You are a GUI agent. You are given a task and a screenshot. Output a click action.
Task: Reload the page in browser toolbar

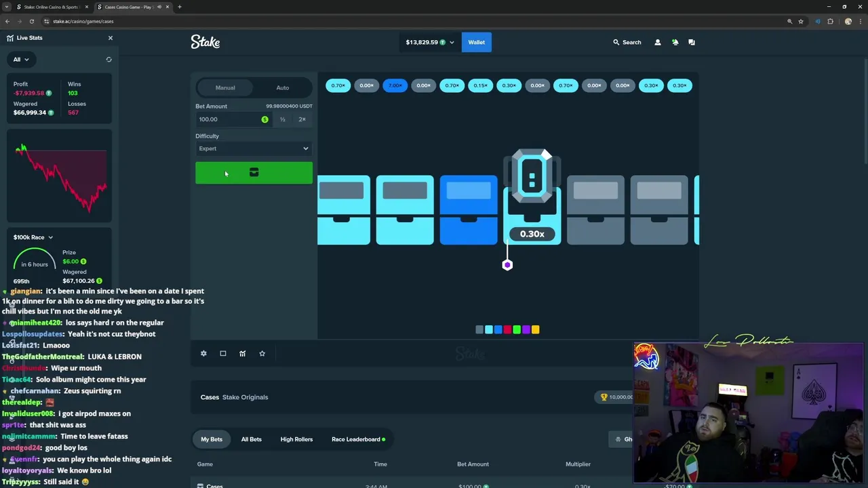[x=31, y=21]
